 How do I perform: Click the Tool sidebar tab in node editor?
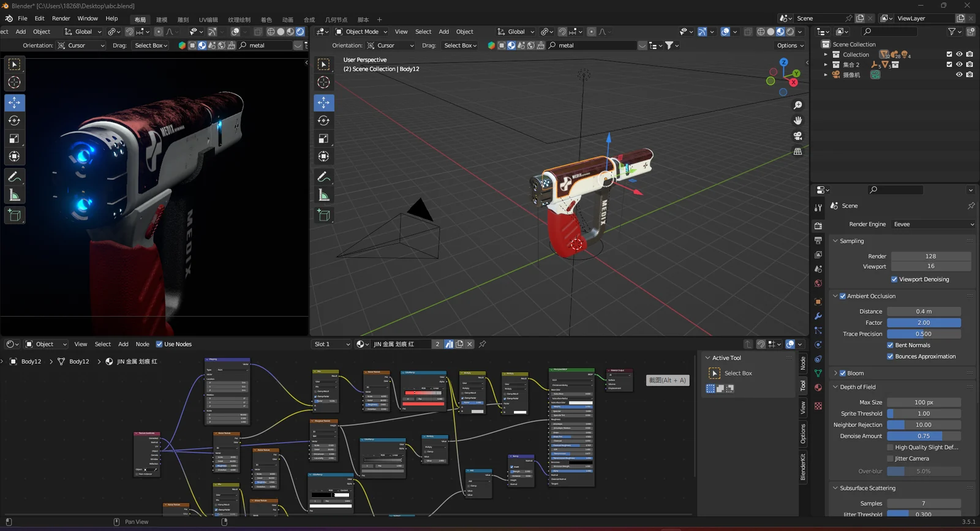coord(803,385)
